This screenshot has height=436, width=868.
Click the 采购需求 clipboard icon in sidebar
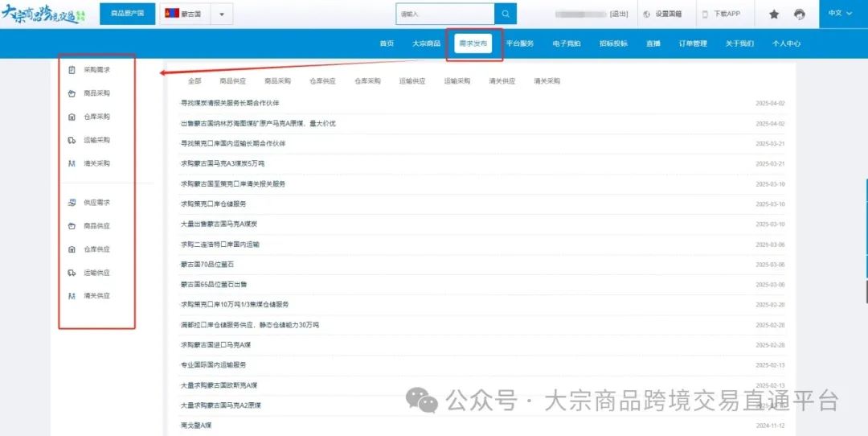point(72,70)
